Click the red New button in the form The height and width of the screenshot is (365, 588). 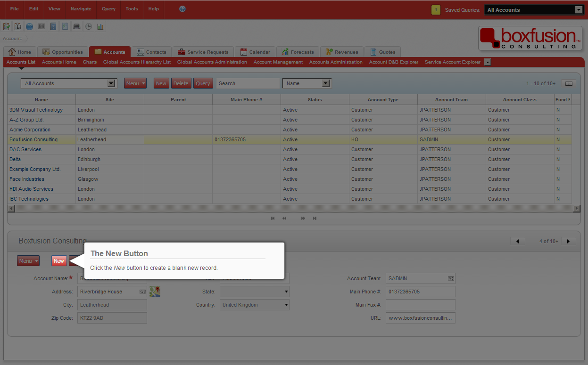coord(59,261)
